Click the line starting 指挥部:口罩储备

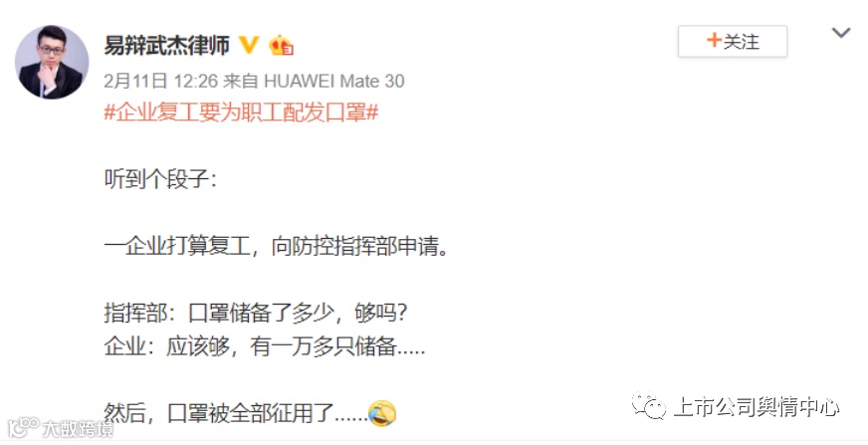pos(256,314)
